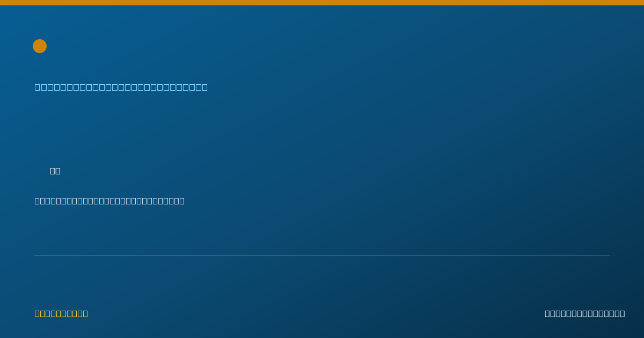Select the light-blue subtitle text line

tap(121, 87)
